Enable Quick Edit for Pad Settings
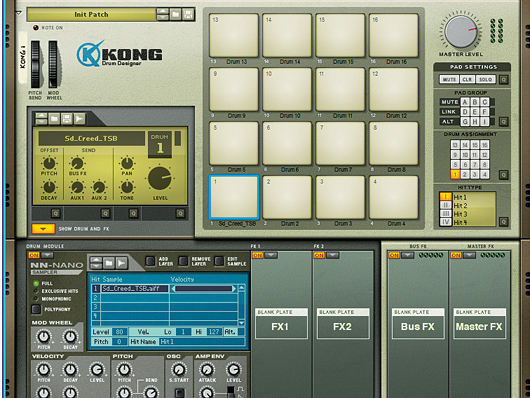Image resolution: width=530 pixels, height=398 pixels. 504,80
